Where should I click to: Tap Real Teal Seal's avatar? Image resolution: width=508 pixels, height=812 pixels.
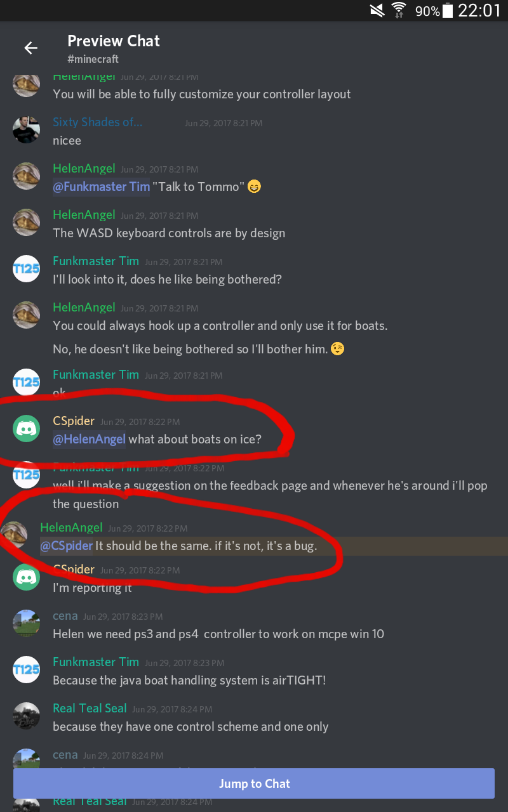pos(27,716)
